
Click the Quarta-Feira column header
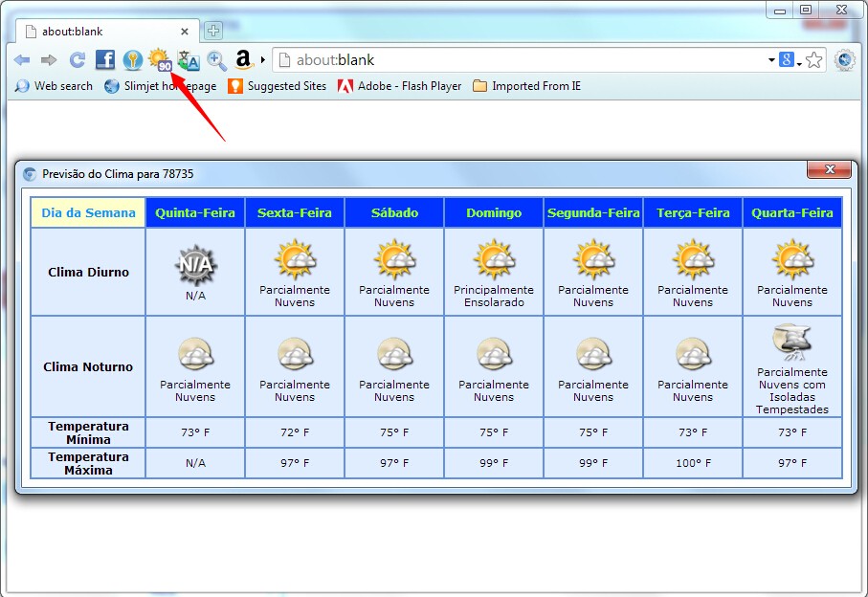[x=792, y=213]
